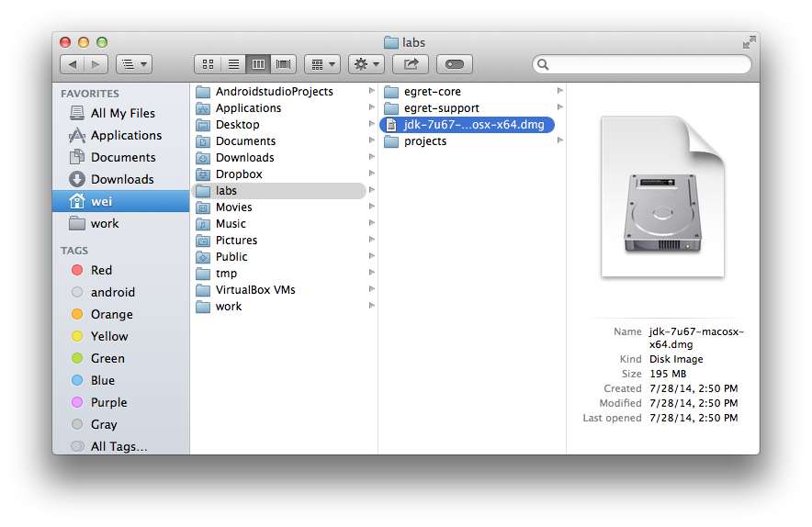Expand the egret-core folder arrow
Screen dimensions: 812x527
(559, 91)
